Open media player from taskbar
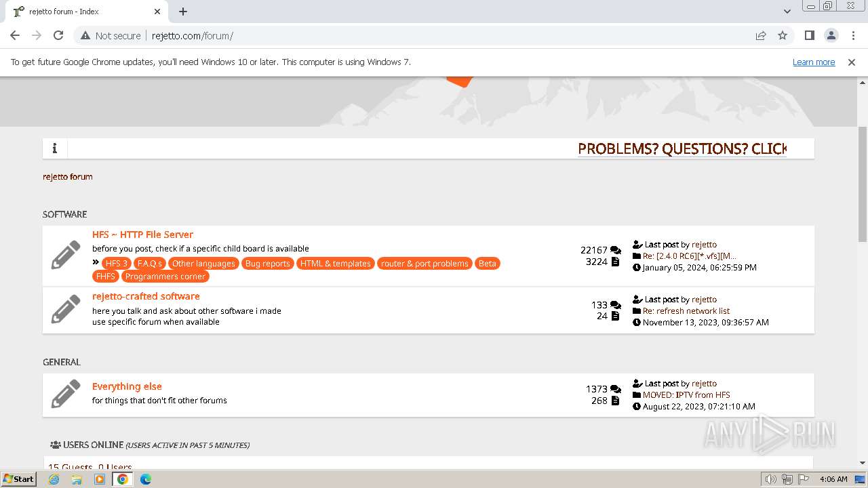The height and width of the screenshot is (488, 868). [100, 479]
